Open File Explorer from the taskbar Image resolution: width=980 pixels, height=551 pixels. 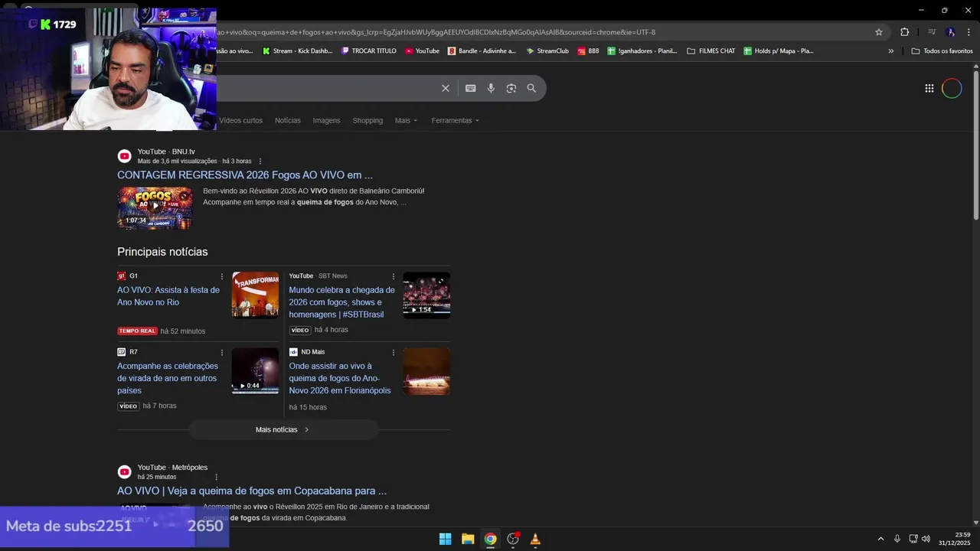coord(468,539)
